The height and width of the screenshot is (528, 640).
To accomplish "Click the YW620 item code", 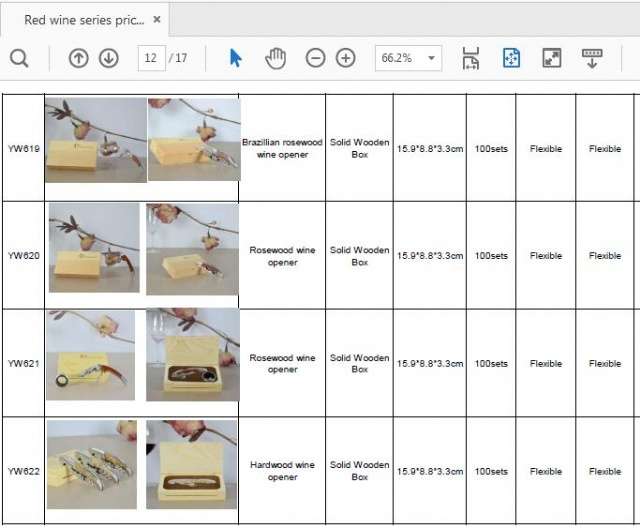I will coord(24,256).
